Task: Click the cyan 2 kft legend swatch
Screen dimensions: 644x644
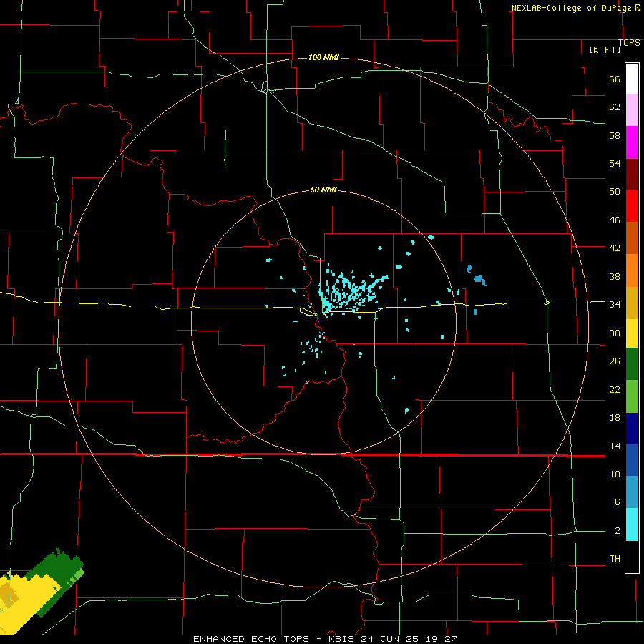Action: click(632, 525)
